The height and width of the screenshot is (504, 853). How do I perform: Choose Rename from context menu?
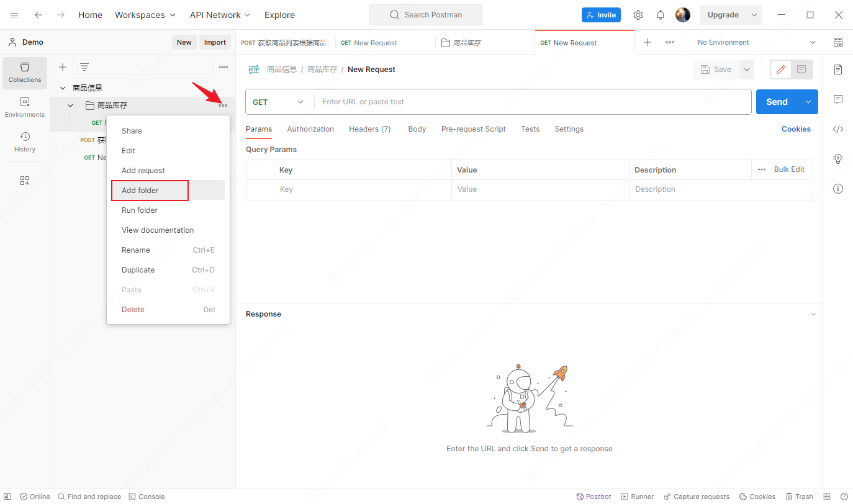[168, 250]
